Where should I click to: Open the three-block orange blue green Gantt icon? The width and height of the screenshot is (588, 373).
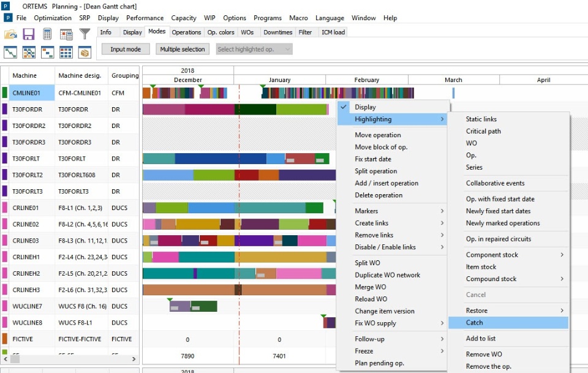(x=47, y=53)
